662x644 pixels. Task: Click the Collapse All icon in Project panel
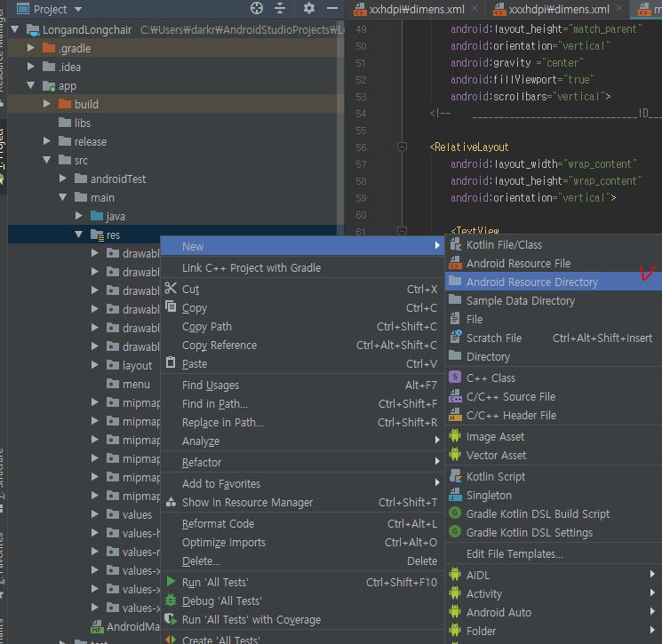(x=280, y=8)
